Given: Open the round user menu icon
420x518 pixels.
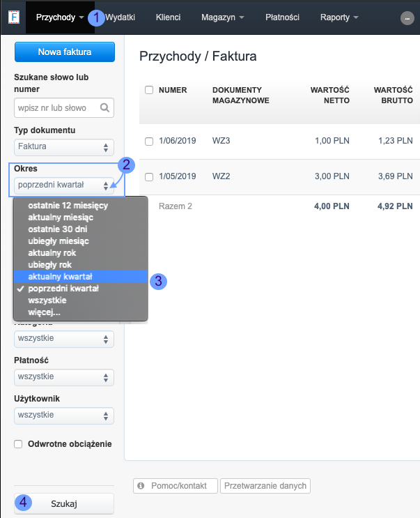Looking at the screenshot, I should tap(407, 18).
